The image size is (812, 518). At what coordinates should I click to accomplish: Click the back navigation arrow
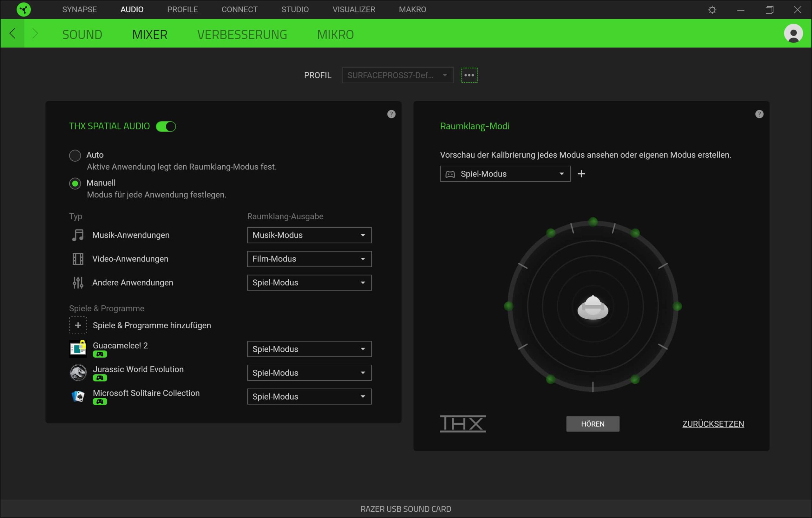12,33
